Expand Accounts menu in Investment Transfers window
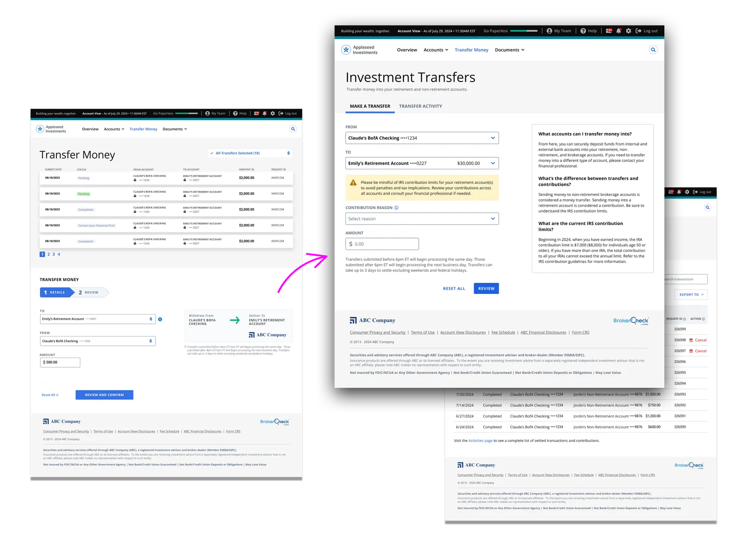Image resolution: width=747 pixels, height=560 pixels. tap(436, 50)
